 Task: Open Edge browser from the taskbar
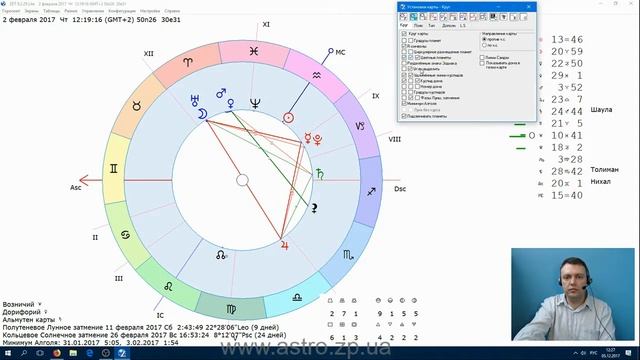[x=89, y=353]
